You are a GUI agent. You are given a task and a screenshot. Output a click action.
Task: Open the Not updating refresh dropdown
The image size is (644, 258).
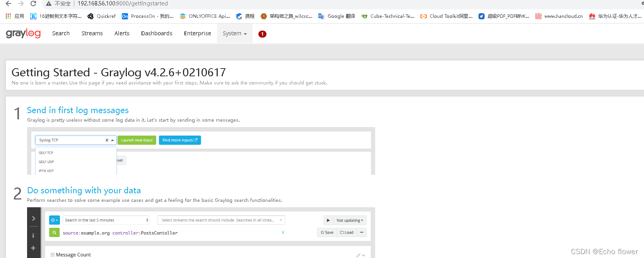tap(350, 220)
